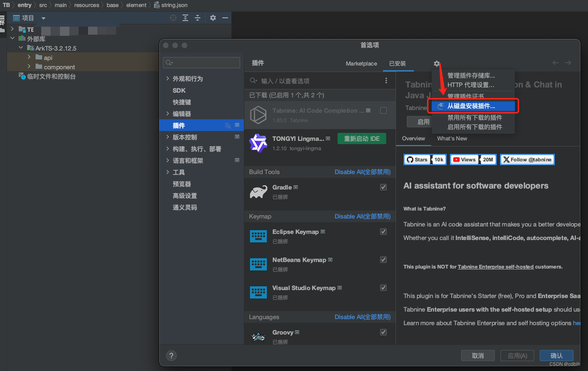The image size is (588, 371).
Task: Click the 取消 button
Action: pyautogui.click(x=478, y=356)
